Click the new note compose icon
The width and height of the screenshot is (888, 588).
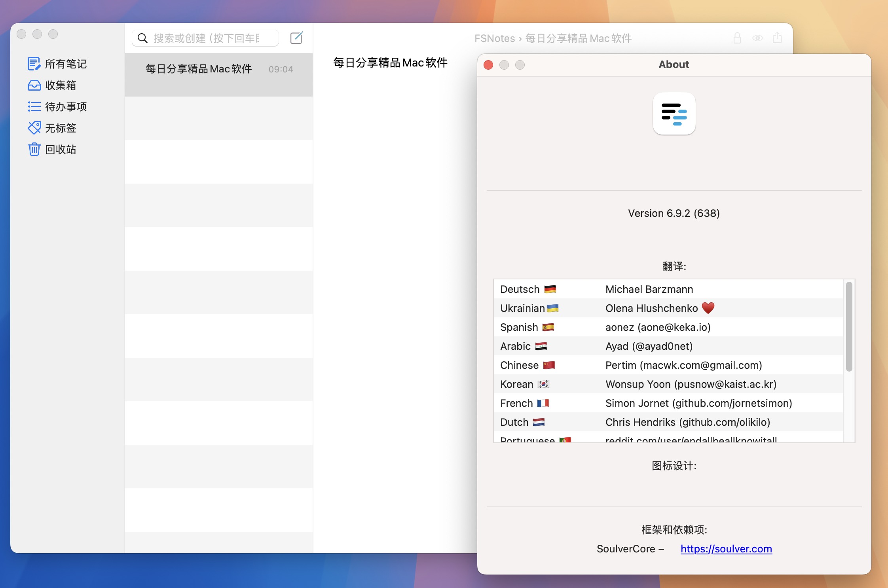point(297,38)
